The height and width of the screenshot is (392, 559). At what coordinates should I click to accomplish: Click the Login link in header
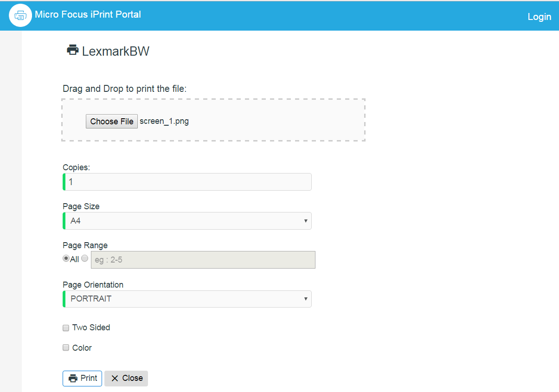pos(539,17)
